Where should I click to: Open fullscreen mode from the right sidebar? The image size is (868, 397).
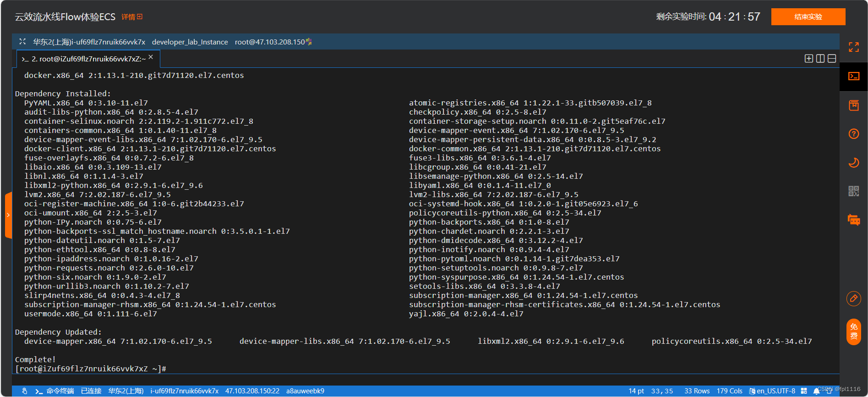(853, 47)
